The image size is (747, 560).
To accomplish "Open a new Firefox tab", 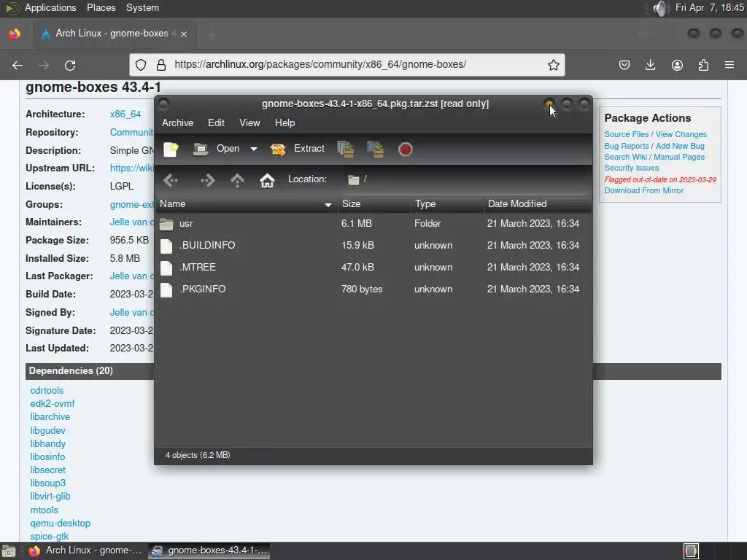I will pyautogui.click(x=212, y=34).
